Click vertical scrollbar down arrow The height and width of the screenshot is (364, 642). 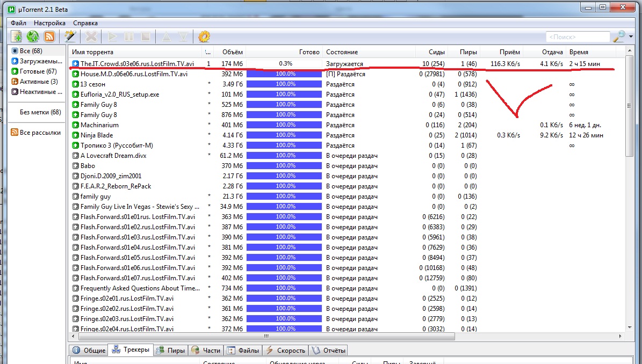pos(630,327)
